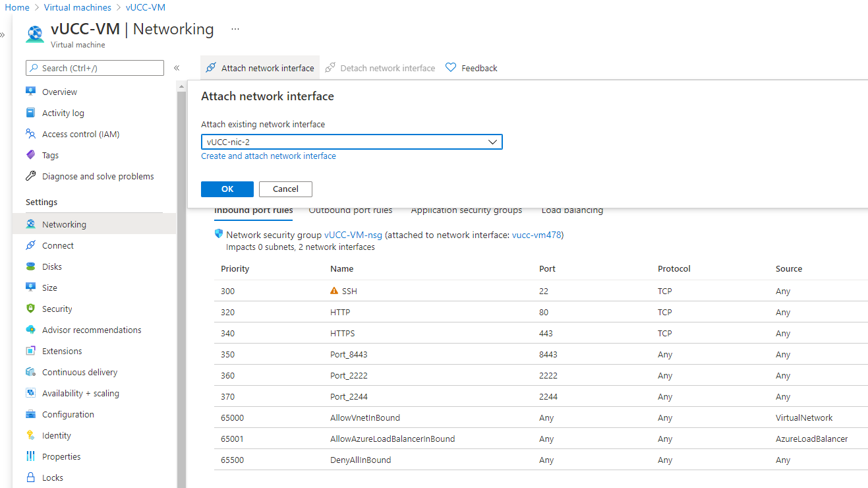The image size is (868, 488).
Task: Click the Locks padlock icon
Action: click(x=30, y=477)
